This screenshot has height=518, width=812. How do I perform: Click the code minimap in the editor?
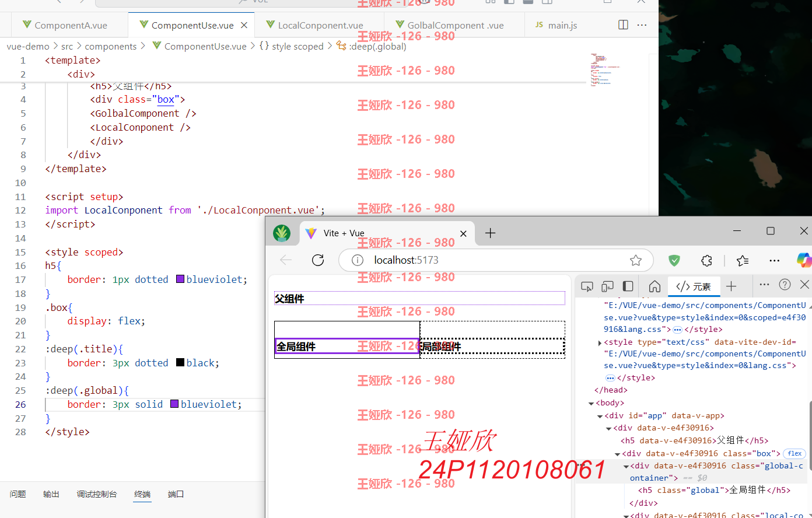pos(604,69)
